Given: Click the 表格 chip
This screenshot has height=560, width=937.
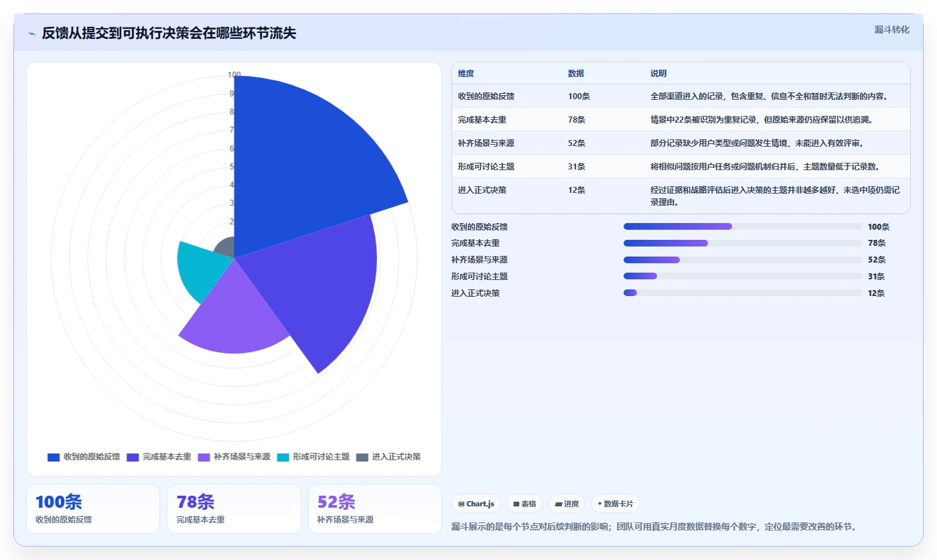Looking at the screenshot, I should pos(524,504).
